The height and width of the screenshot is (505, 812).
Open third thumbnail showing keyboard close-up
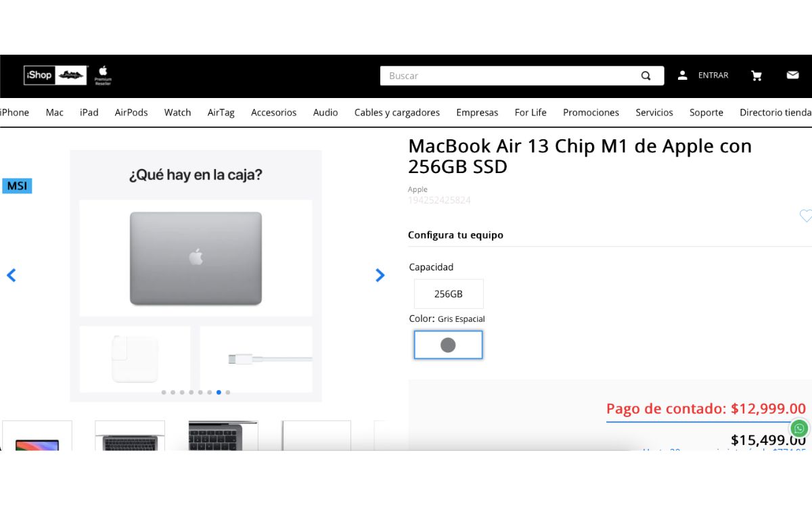pyautogui.click(x=223, y=436)
